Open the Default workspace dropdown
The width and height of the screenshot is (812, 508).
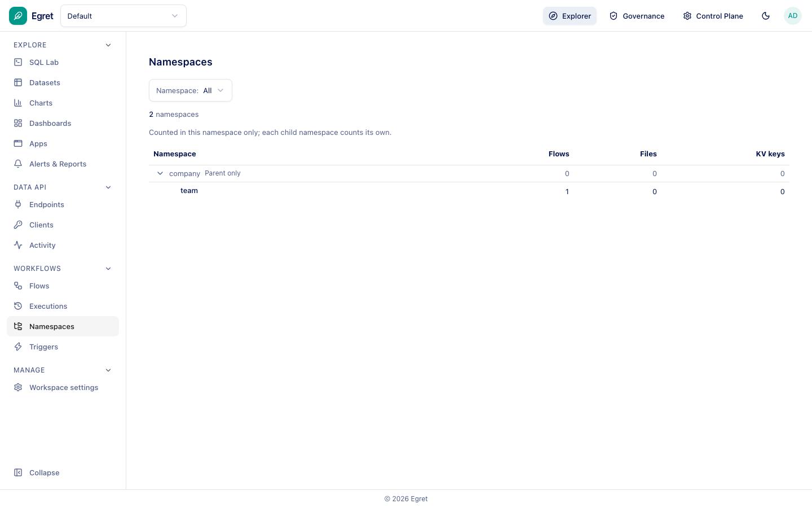click(x=123, y=16)
